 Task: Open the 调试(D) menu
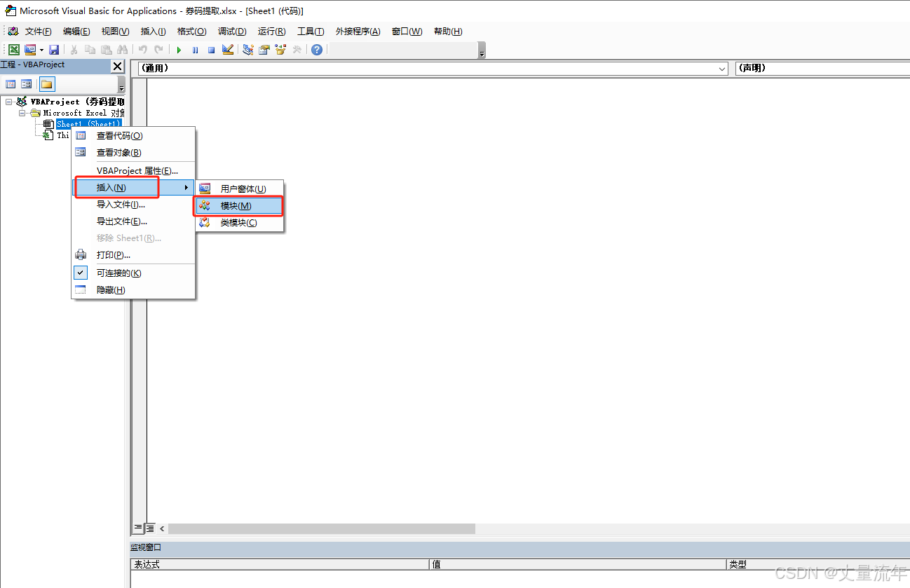click(232, 31)
